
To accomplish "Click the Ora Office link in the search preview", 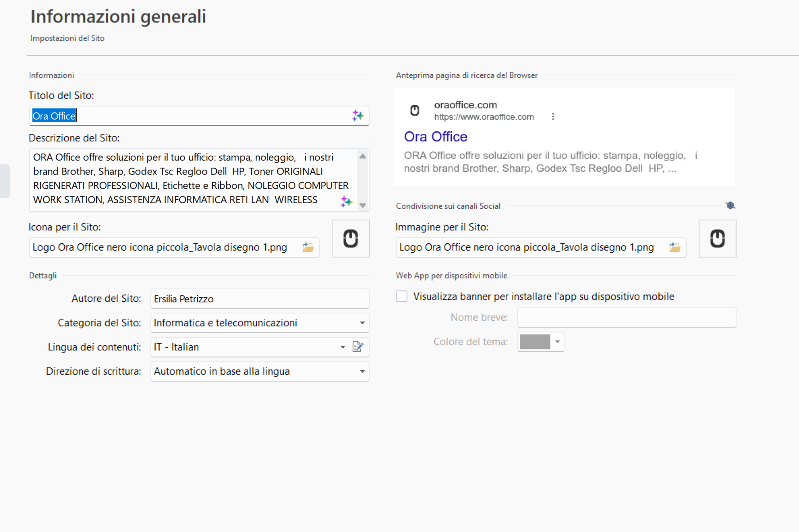I will pos(436,136).
